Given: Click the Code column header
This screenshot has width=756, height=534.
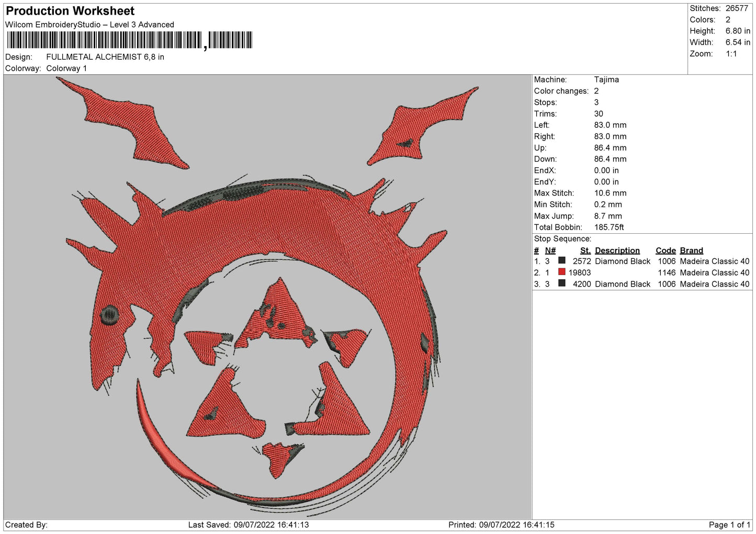Looking at the screenshot, I should coord(666,251).
